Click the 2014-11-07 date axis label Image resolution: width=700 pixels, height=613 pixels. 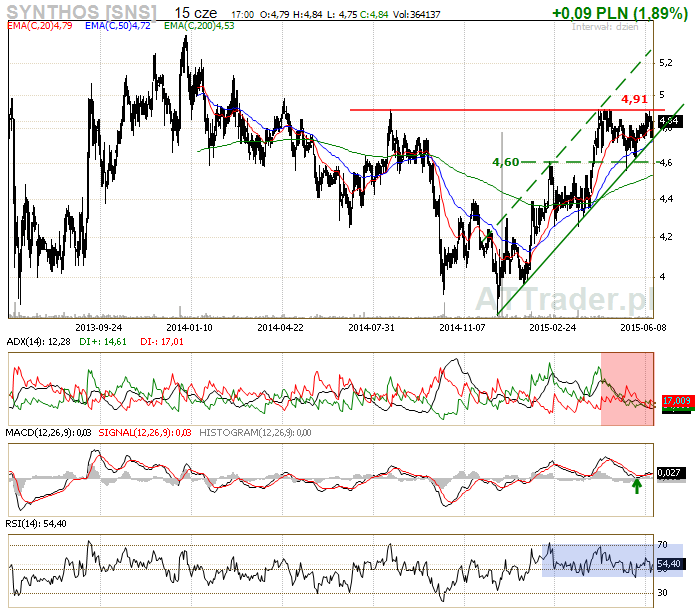pyautogui.click(x=462, y=328)
